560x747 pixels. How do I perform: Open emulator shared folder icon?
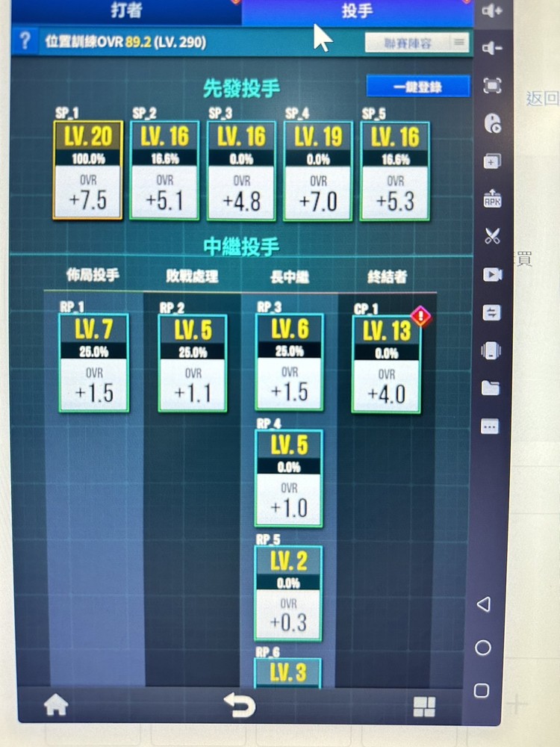coord(491,388)
